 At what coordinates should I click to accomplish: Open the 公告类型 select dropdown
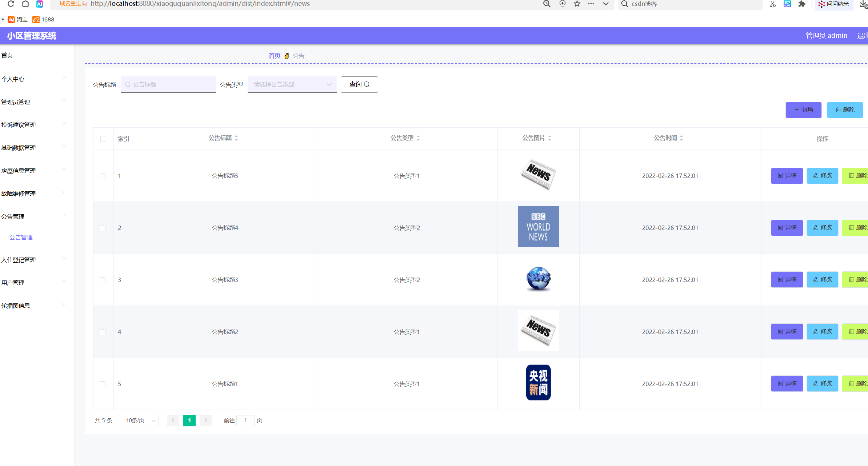[x=292, y=84]
